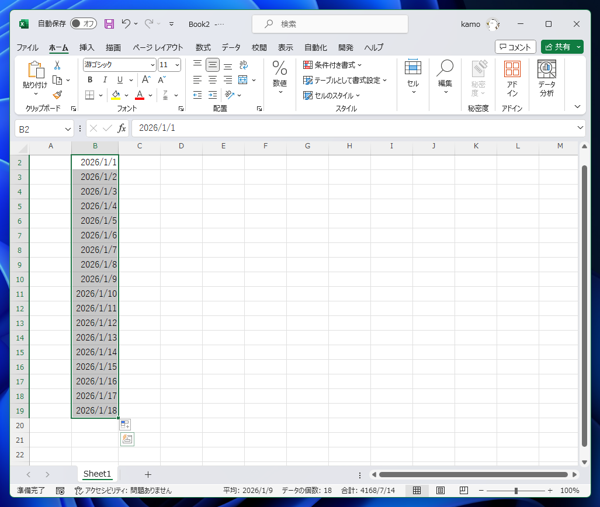Click the search box
The height and width of the screenshot is (507, 600).
click(x=330, y=24)
